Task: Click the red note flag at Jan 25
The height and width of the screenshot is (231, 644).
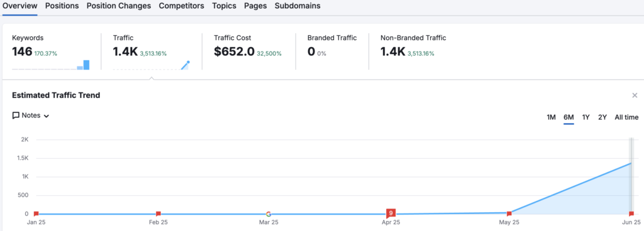Action: click(x=36, y=213)
